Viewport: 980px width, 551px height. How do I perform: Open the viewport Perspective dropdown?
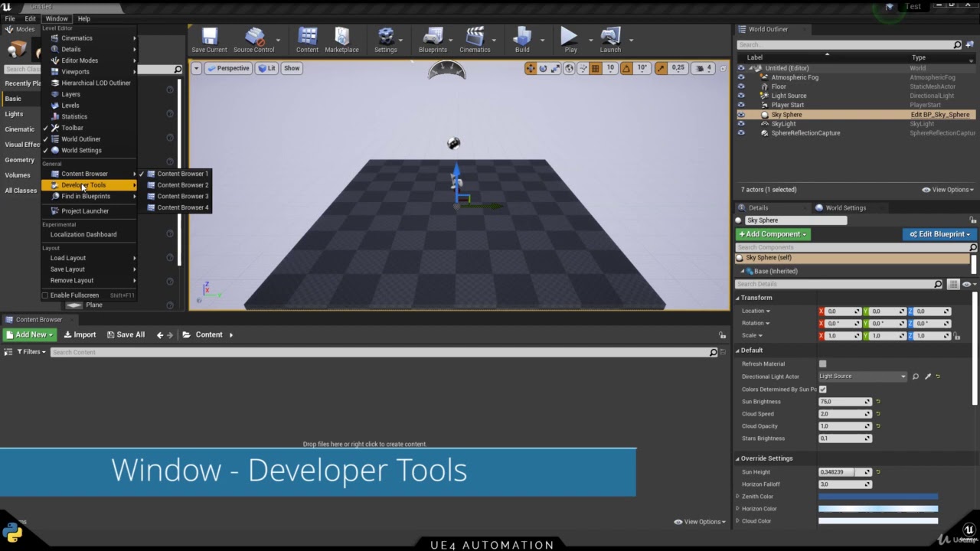(227, 68)
